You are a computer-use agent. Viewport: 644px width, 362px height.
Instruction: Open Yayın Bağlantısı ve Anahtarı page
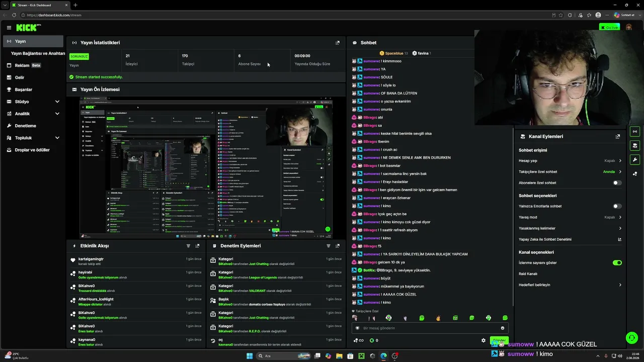(38, 53)
